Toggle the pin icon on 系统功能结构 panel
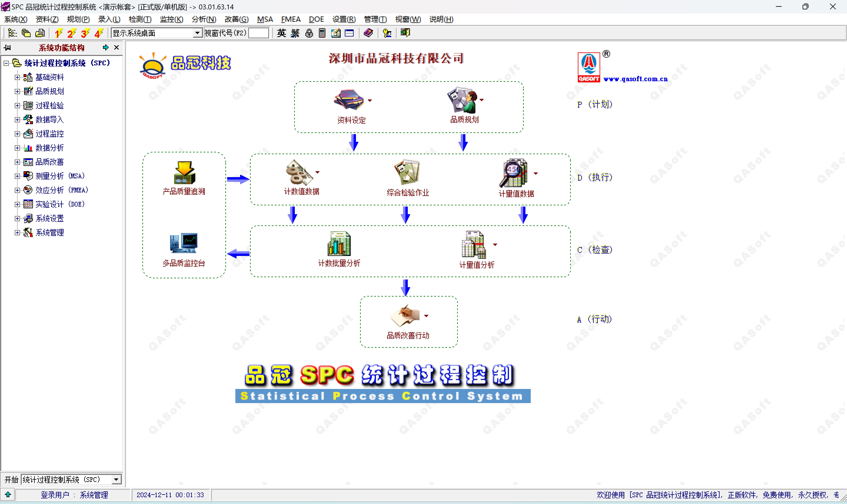The image size is (847, 504). coord(7,48)
